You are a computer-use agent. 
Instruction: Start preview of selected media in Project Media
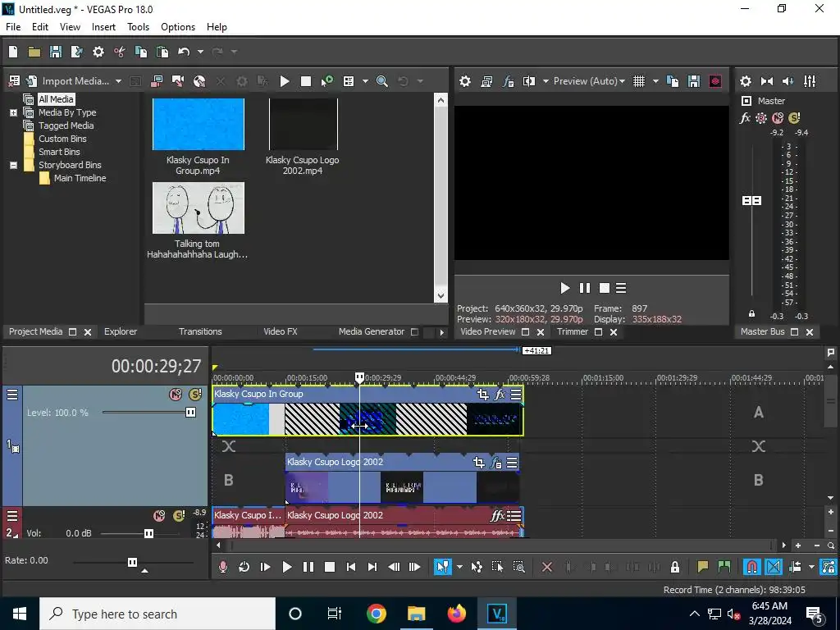(x=285, y=81)
